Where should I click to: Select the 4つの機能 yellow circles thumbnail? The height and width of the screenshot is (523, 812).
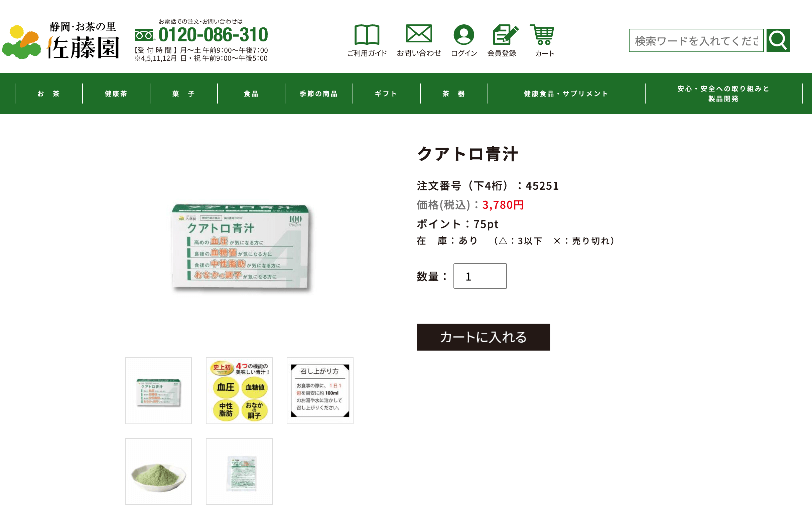click(x=239, y=390)
